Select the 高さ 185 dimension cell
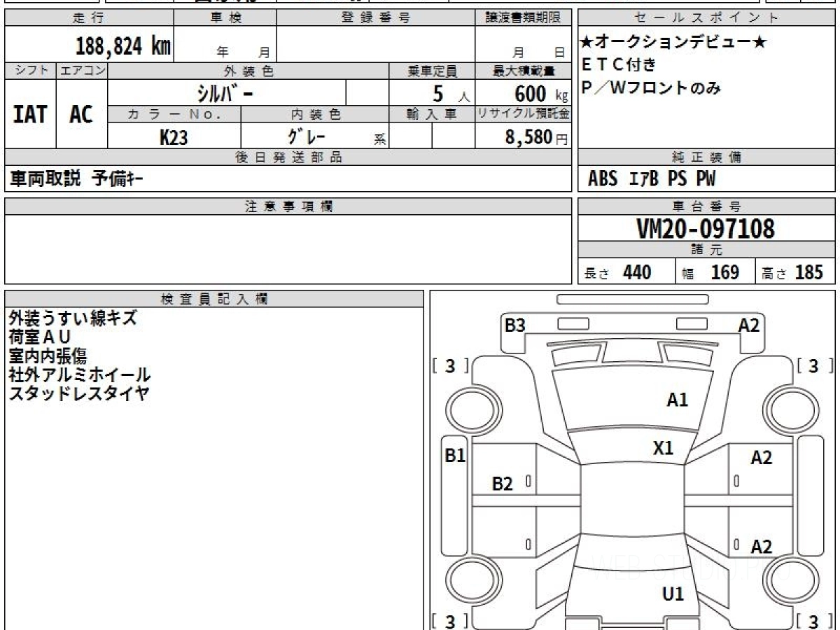This screenshot has width=840, height=630. [x=795, y=272]
